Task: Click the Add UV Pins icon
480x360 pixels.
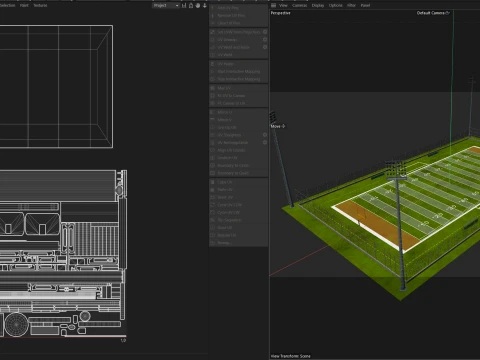Action: (213, 8)
